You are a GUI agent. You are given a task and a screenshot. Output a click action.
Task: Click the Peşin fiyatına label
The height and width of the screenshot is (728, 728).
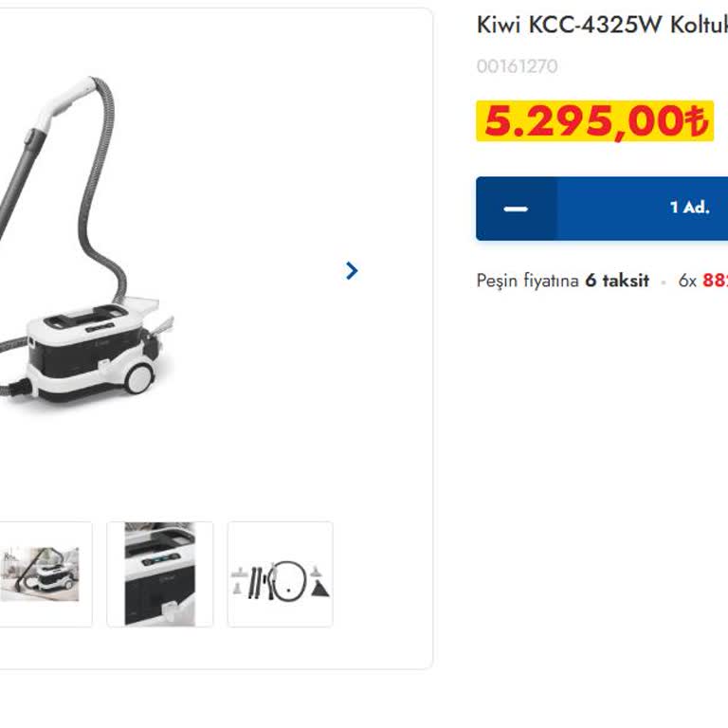click(x=527, y=281)
